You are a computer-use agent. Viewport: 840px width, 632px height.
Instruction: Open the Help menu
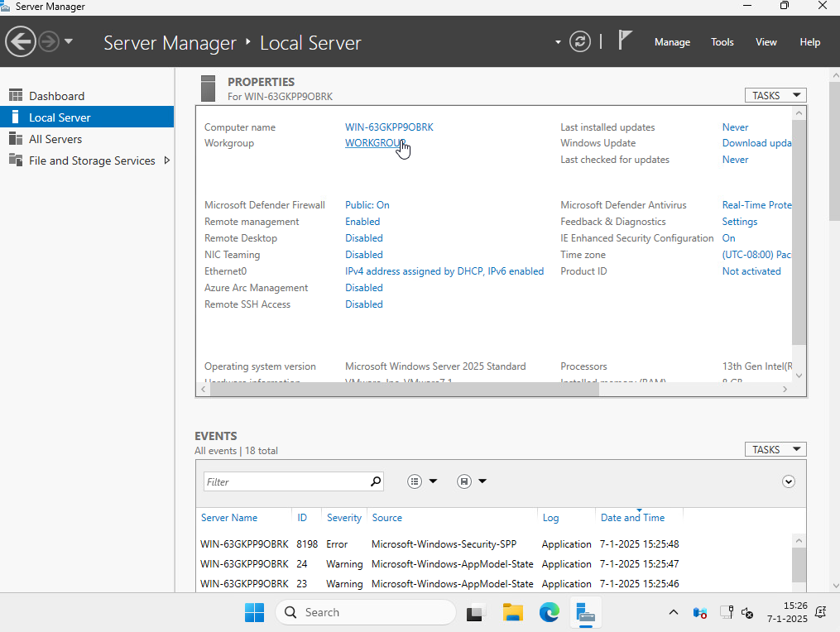[x=809, y=42]
